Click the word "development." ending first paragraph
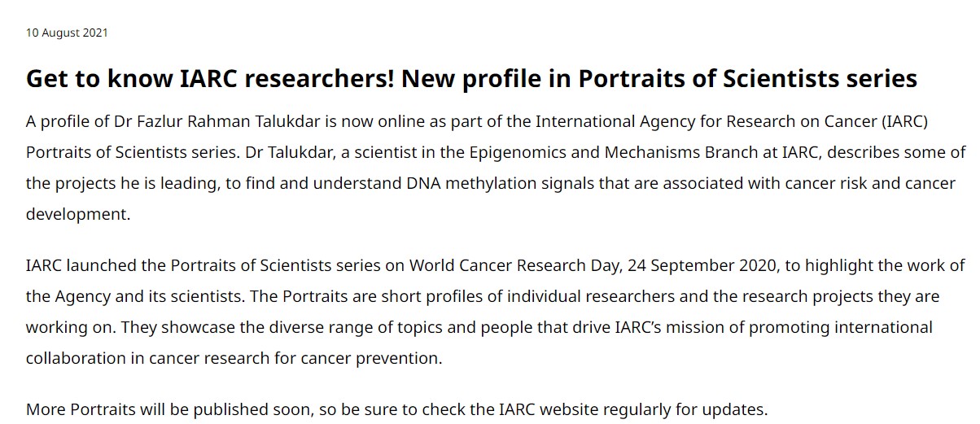Image resolution: width=980 pixels, height=424 pixels. click(x=78, y=215)
